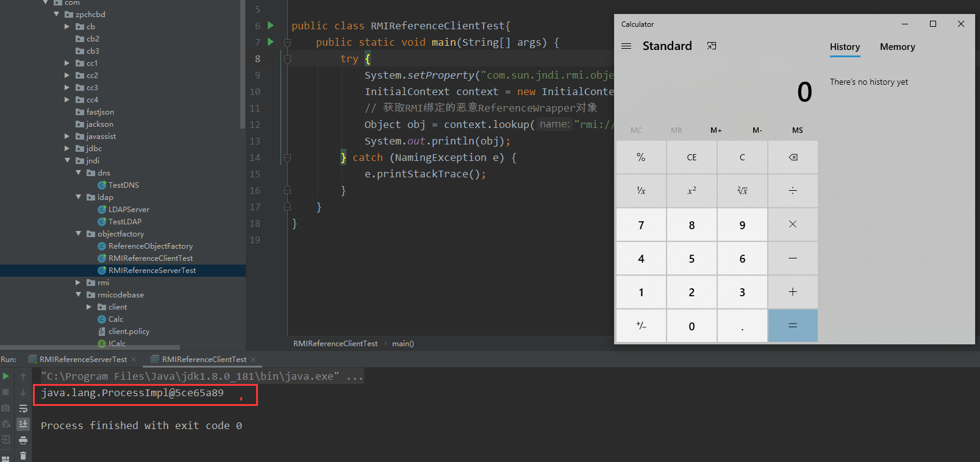Collapse the zpchcbd package node
Viewport: 980px width, 462px height.
56,14
